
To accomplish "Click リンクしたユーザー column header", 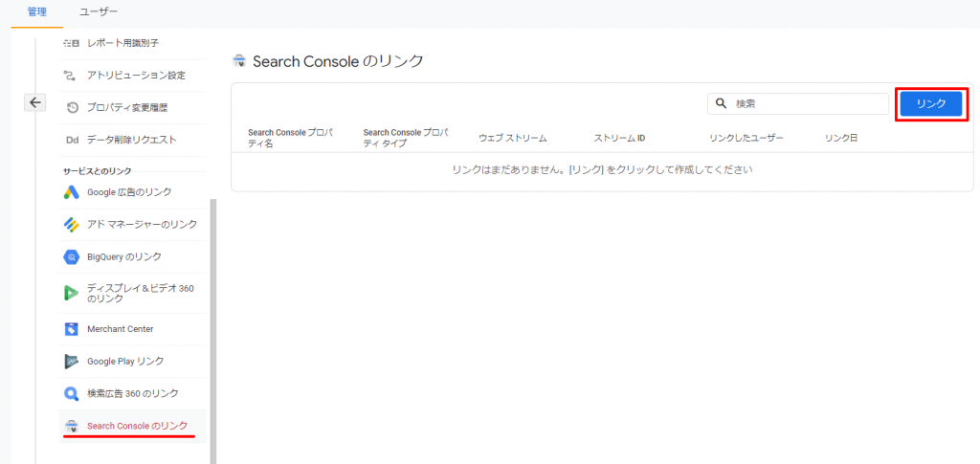I will click(746, 138).
